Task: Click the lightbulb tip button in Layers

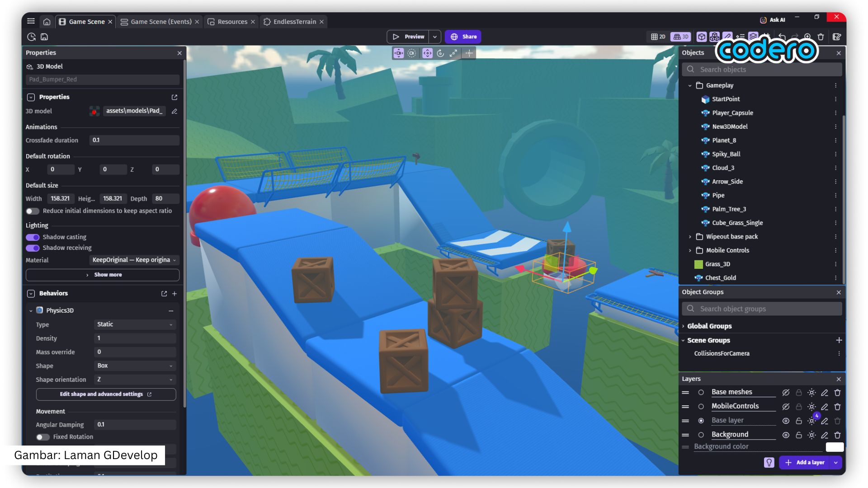Action: 769,462
